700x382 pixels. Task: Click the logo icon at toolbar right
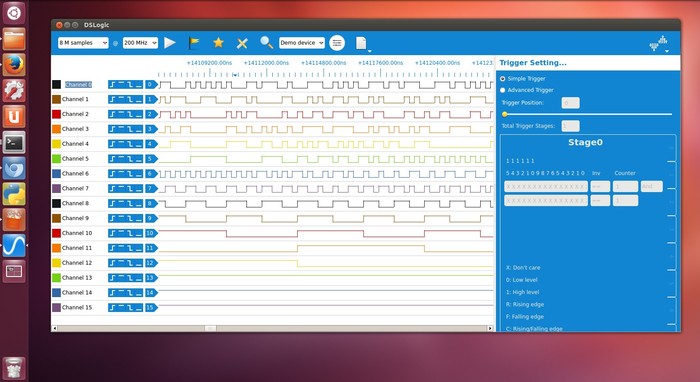coord(658,43)
